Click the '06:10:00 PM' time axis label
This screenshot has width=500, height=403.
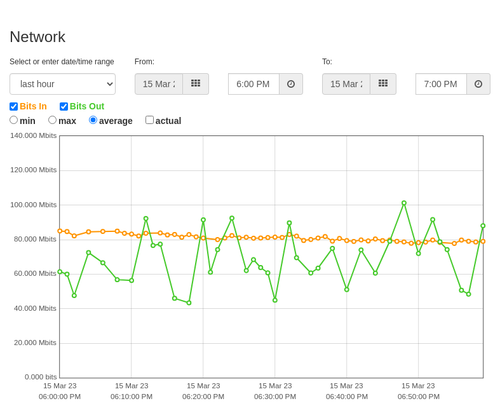click(x=131, y=397)
